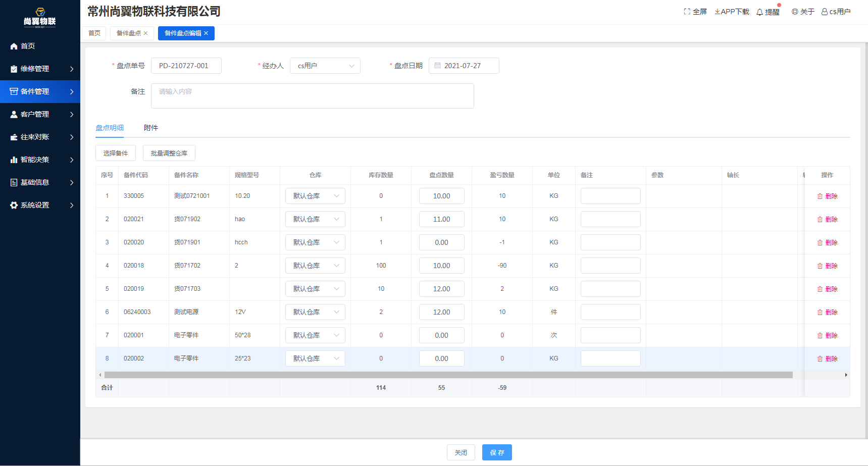868x466 pixels.
Task: Open the 客户管理 menu item
Action: coord(40,114)
